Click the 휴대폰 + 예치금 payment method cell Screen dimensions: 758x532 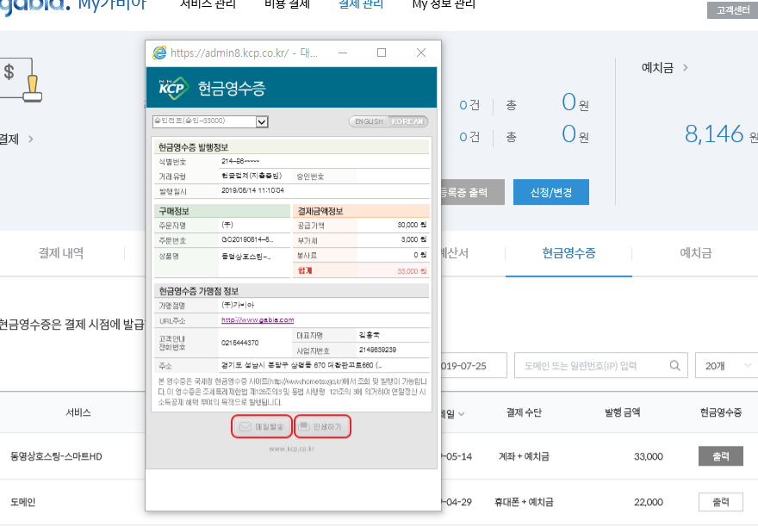click(524, 503)
